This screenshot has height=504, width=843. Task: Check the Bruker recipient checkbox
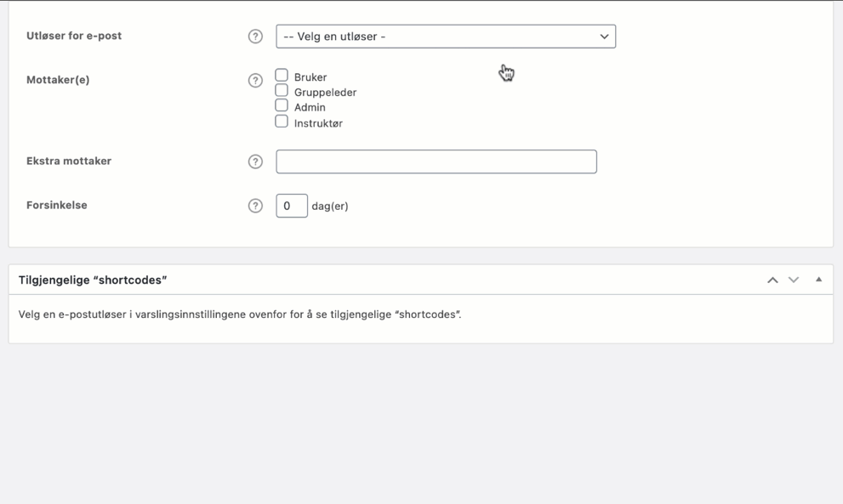(x=282, y=76)
